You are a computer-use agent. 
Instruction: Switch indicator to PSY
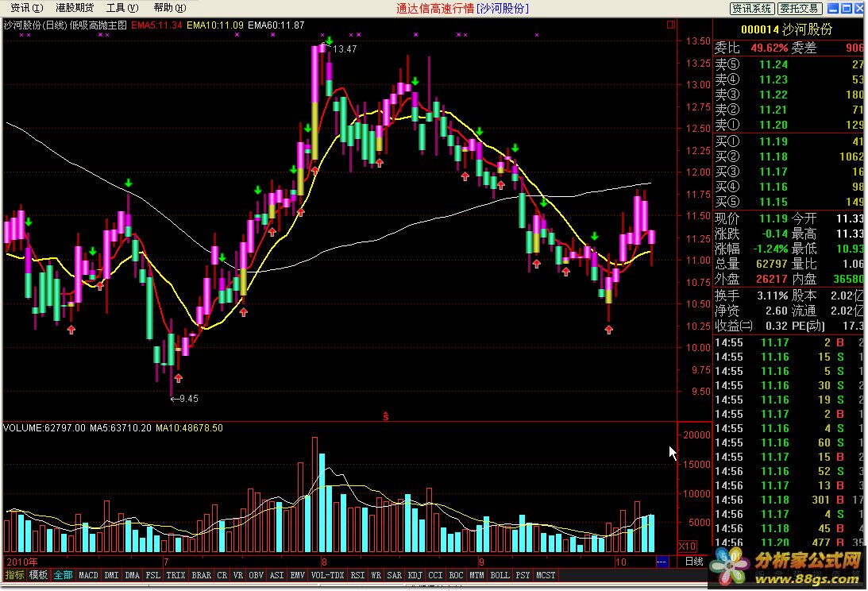pos(523,575)
